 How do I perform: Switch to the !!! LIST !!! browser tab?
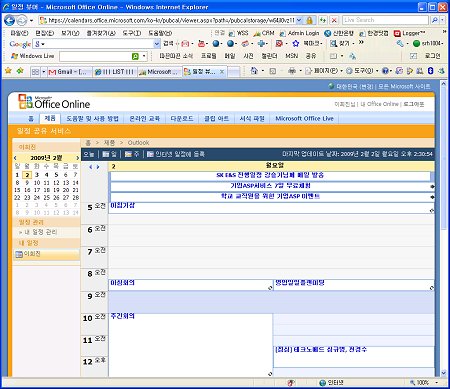114,72
